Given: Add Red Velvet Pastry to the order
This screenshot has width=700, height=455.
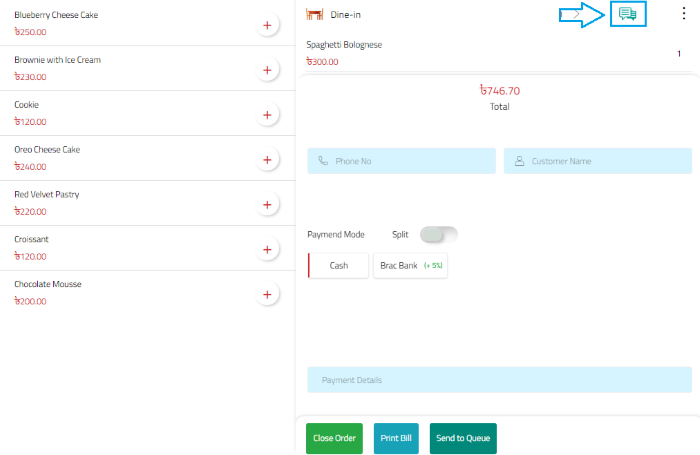Looking at the screenshot, I should [267, 205].
